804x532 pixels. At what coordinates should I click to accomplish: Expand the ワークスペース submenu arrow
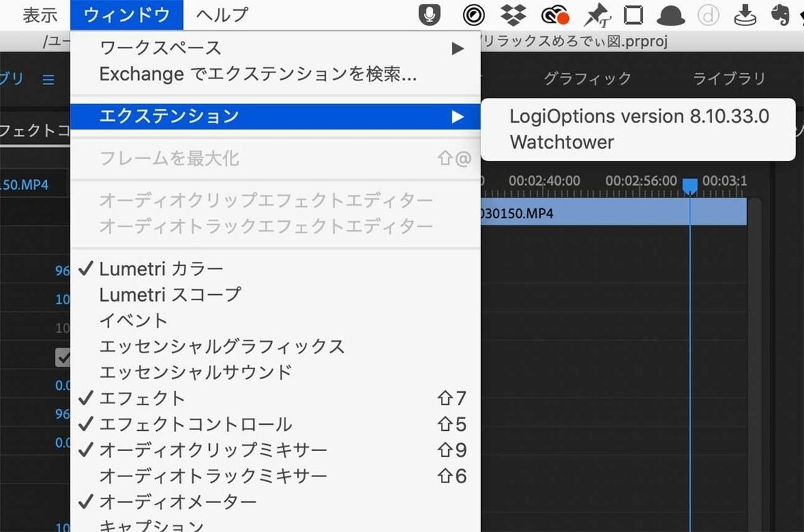click(458, 48)
